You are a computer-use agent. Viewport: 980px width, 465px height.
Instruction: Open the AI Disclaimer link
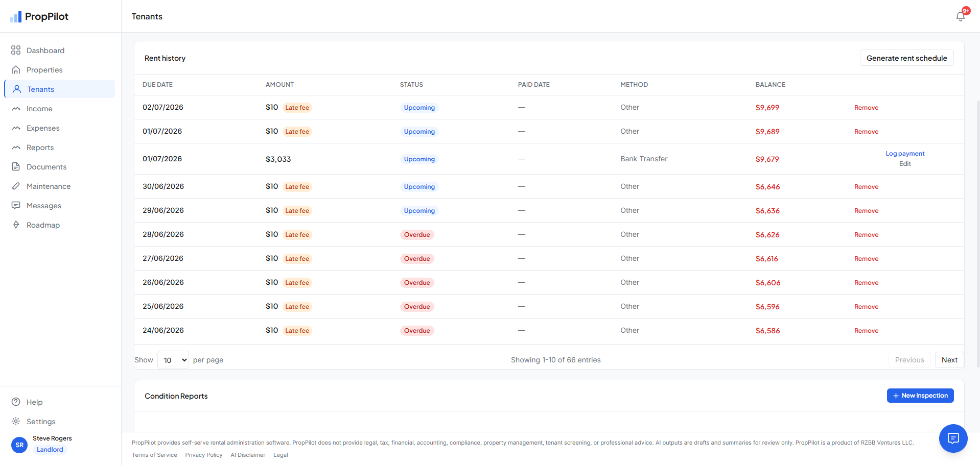click(248, 455)
